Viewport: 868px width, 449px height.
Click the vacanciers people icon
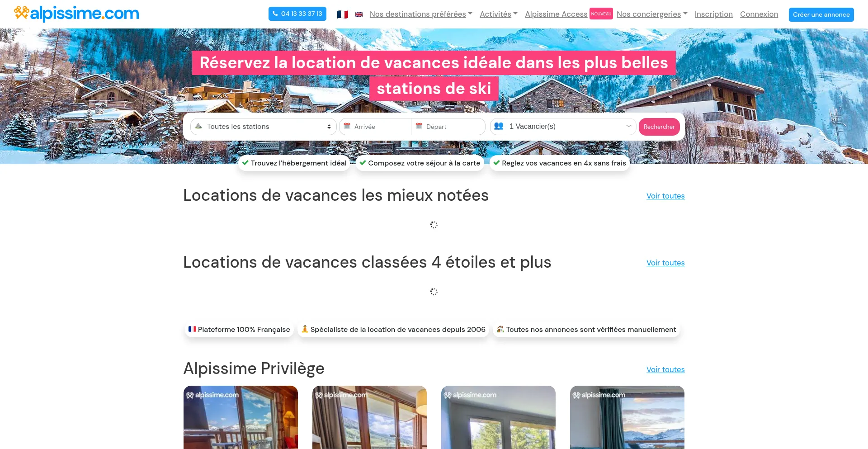[499, 126]
